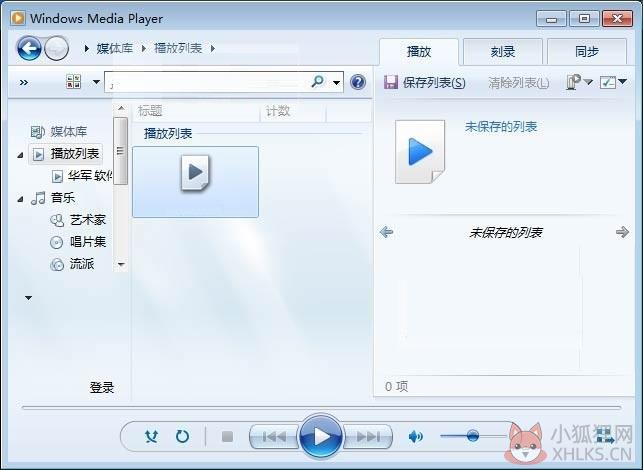643x470 pixels.
Task: Click the large unsaved list play thumbnail
Action: pyautogui.click(x=420, y=152)
